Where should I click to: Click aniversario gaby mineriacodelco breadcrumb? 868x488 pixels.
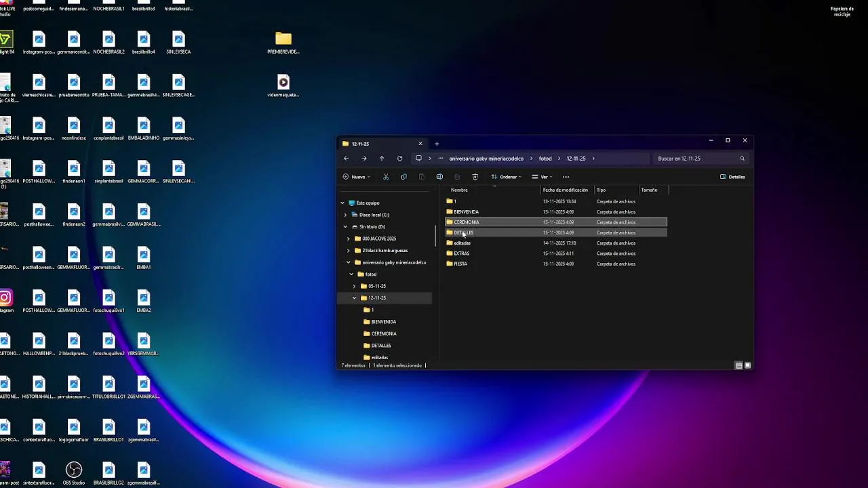point(486,159)
